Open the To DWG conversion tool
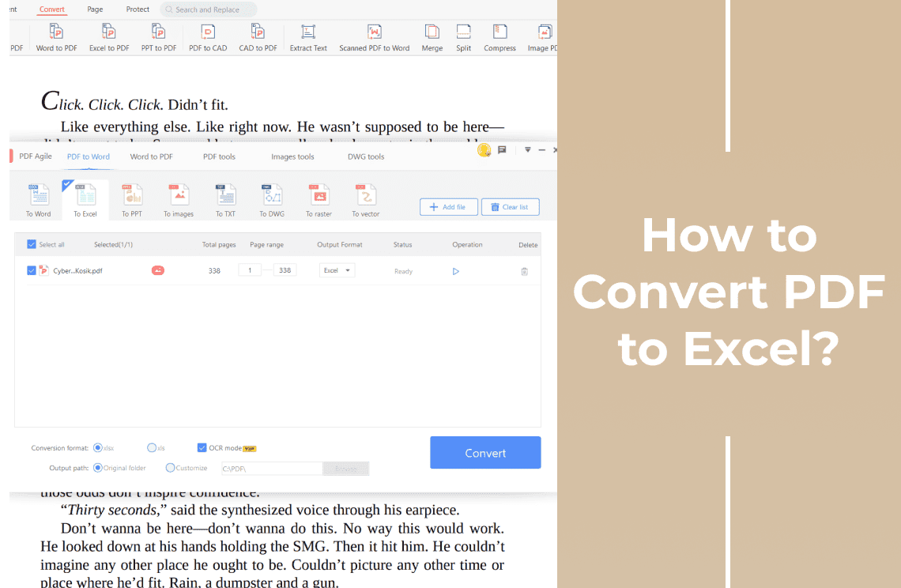Screen dimensions: 901x588 [271, 198]
